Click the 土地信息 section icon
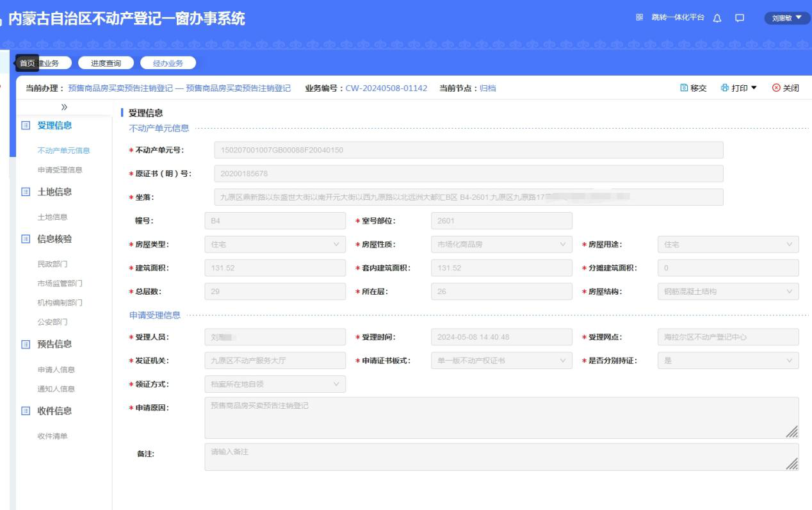This screenshot has height=510, width=812. pyautogui.click(x=26, y=192)
